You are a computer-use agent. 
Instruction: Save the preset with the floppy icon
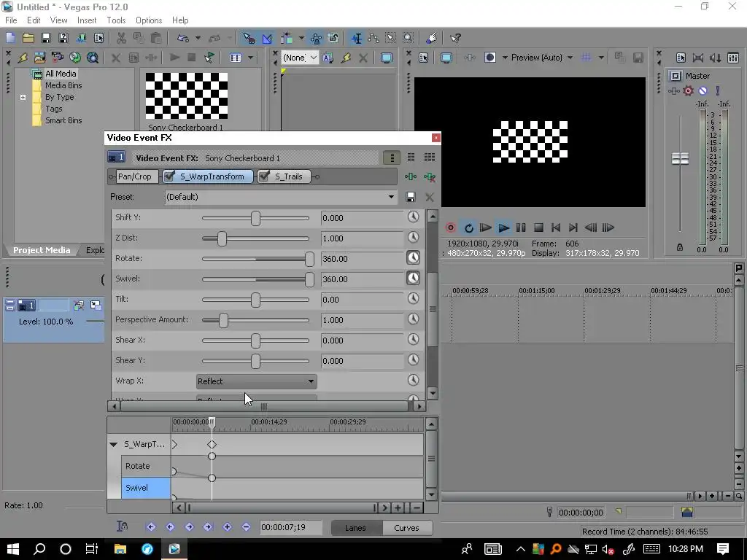coord(410,197)
